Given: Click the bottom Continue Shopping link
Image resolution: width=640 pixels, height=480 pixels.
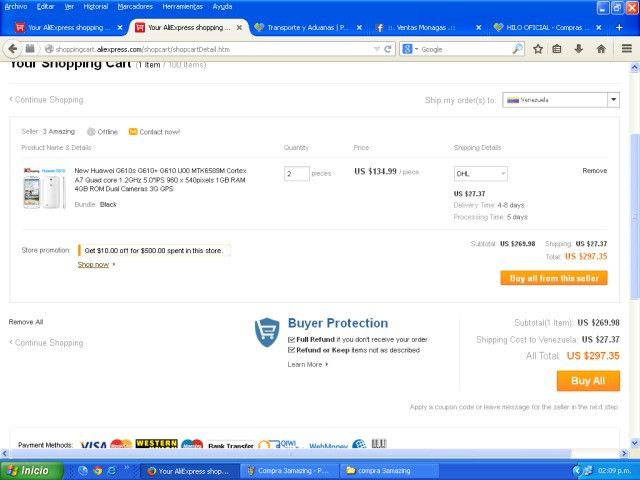Looking at the screenshot, I should click(x=46, y=343).
